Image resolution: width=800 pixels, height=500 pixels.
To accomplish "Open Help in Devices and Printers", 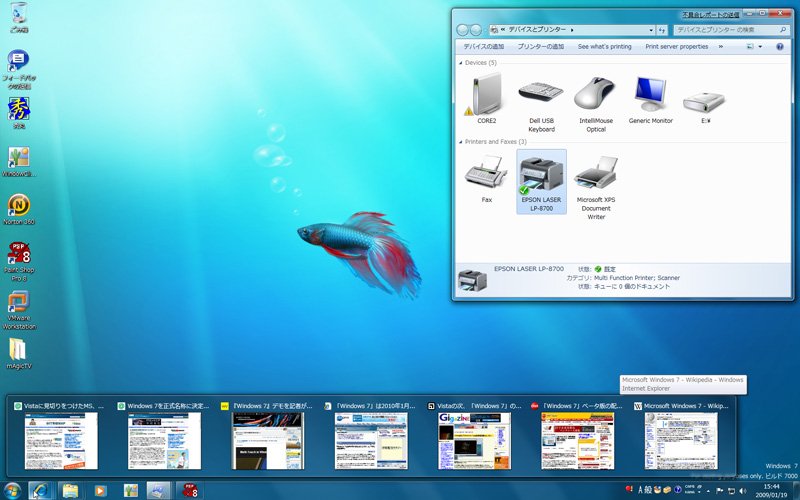I will point(780,46).
